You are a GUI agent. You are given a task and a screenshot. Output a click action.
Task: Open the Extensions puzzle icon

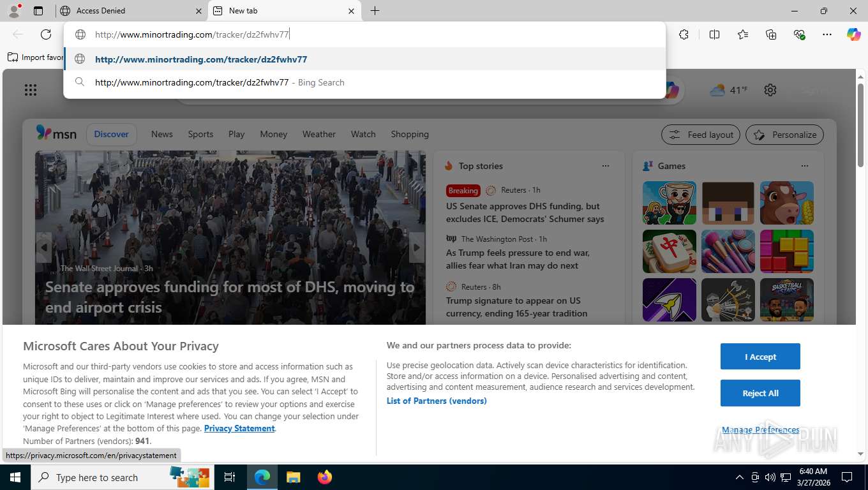coord(684,34)
